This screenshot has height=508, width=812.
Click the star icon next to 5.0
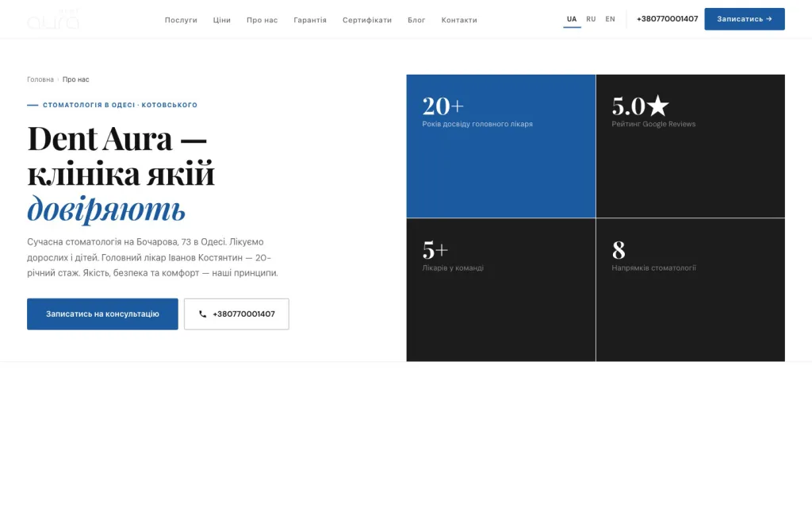coord(657,106)
